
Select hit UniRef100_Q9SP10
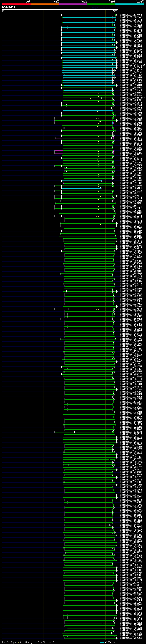pos(131,218)
